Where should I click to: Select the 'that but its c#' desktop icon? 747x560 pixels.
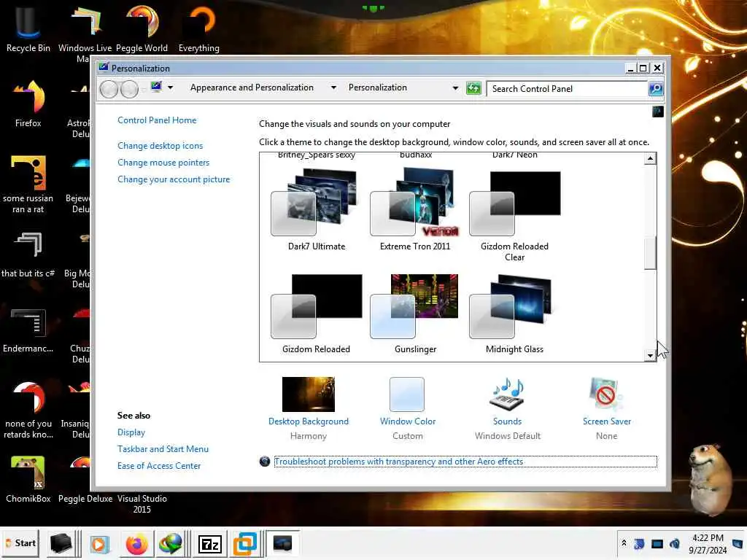28,254
